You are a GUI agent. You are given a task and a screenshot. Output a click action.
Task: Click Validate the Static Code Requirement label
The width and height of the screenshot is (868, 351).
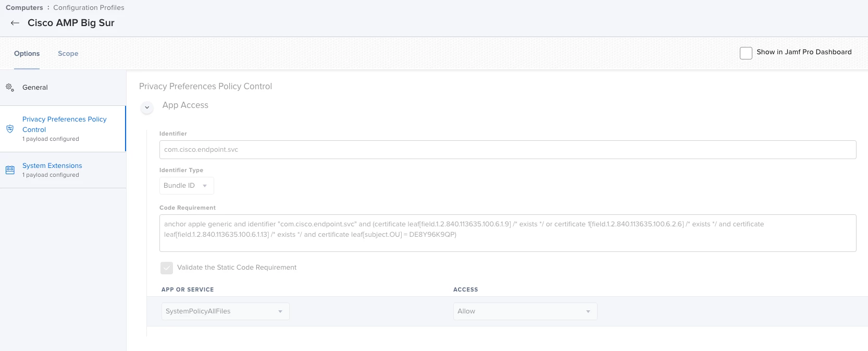(237, 268)
